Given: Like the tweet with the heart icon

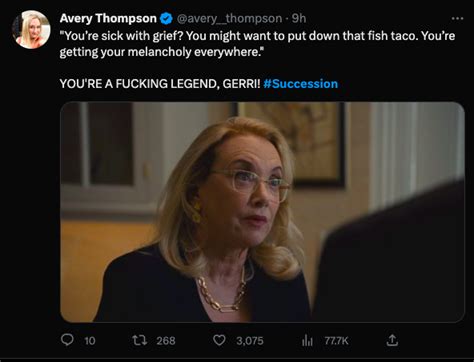Looking at the screenshot, I should point(219,340).
